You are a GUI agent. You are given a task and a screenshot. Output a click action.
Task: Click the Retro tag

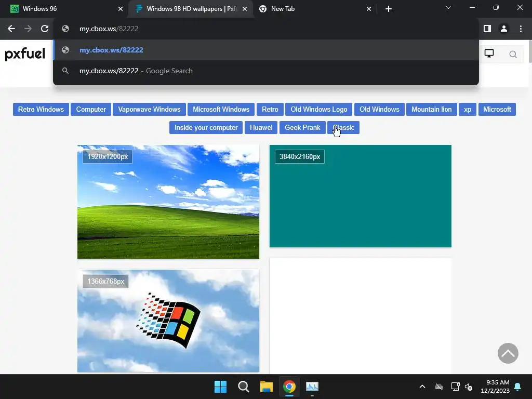point(270,109)
